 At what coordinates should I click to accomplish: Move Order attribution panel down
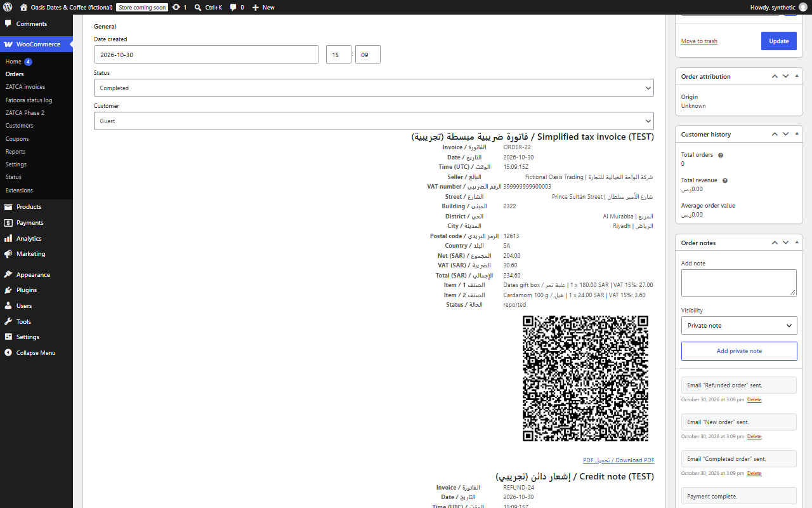785,76
